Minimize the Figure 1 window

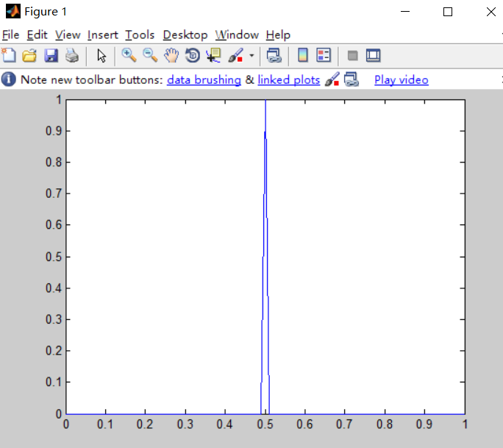point(405,12)
